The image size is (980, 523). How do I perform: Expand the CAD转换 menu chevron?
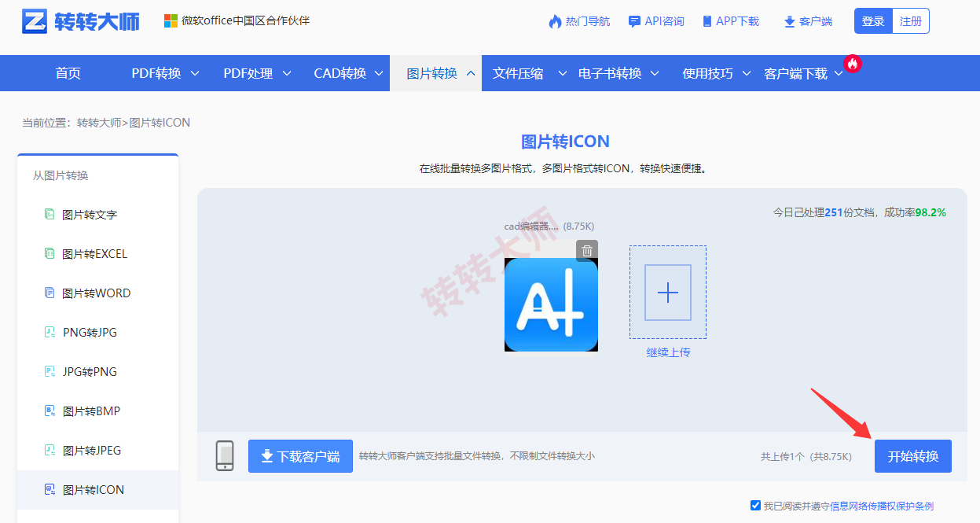point(379,73)
